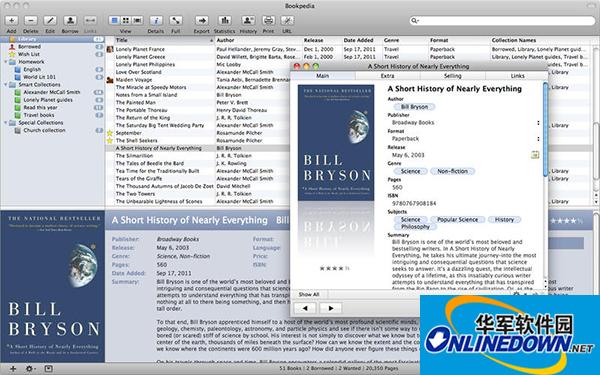This screenshot has height=375, width=600.
Task: Click book cover in edit window
Action: pos(336,143)
